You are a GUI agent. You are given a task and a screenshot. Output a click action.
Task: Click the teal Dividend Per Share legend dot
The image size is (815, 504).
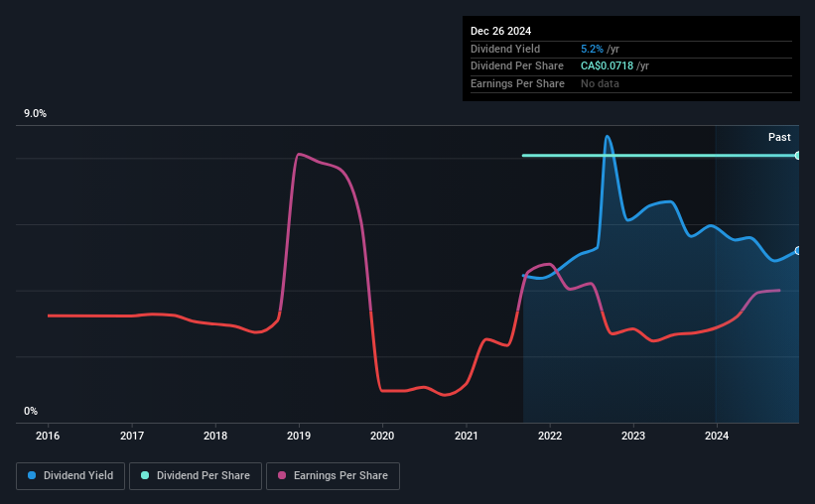tap(145, 475)
